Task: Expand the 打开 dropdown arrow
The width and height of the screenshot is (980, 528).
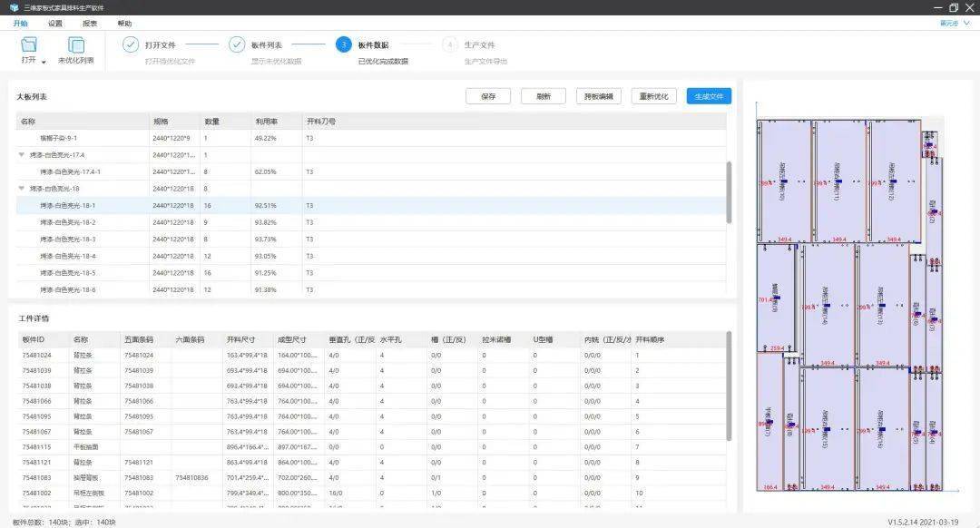Action: (x=44, y=62)
